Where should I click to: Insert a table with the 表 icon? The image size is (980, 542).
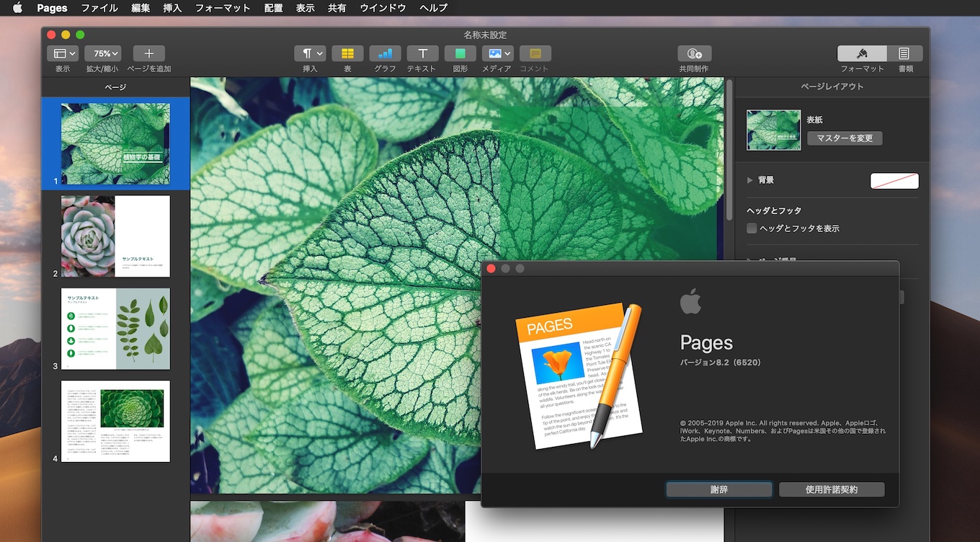pos(347,53)
